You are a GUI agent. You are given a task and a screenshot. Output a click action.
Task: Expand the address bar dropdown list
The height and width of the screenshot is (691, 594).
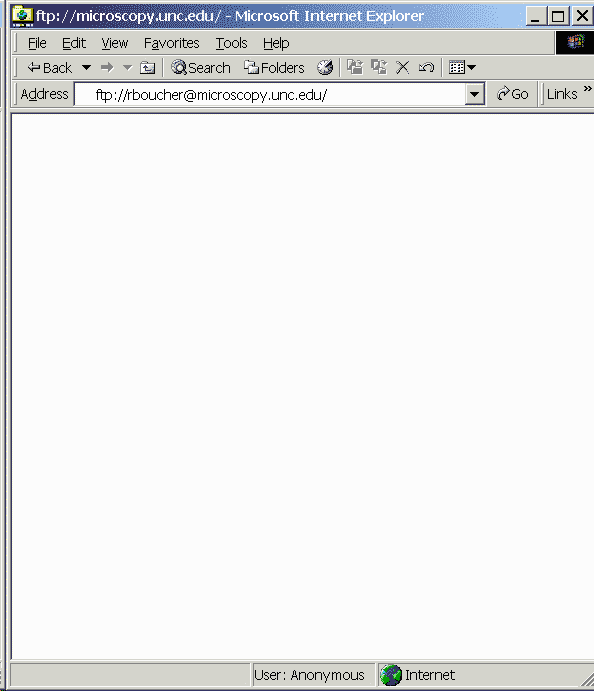click(x=475, y=94)
